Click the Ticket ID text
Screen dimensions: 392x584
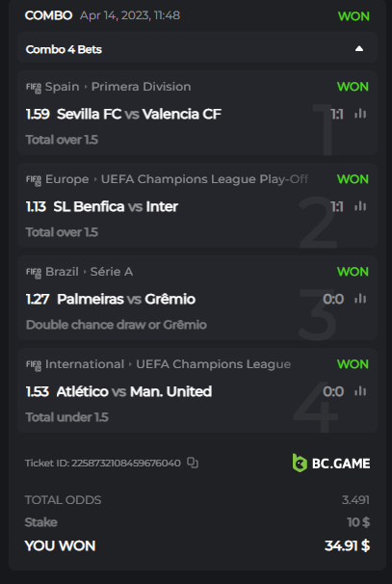103,463
